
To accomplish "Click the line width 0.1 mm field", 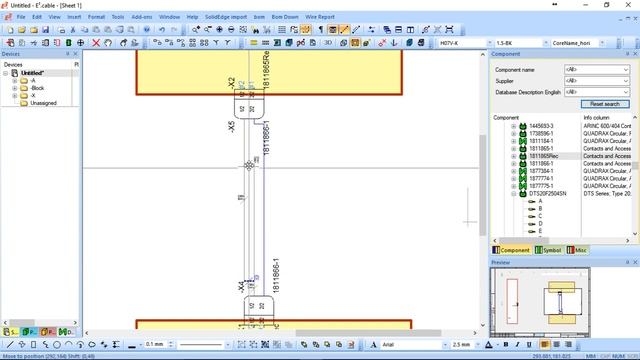I will (155, 345).
